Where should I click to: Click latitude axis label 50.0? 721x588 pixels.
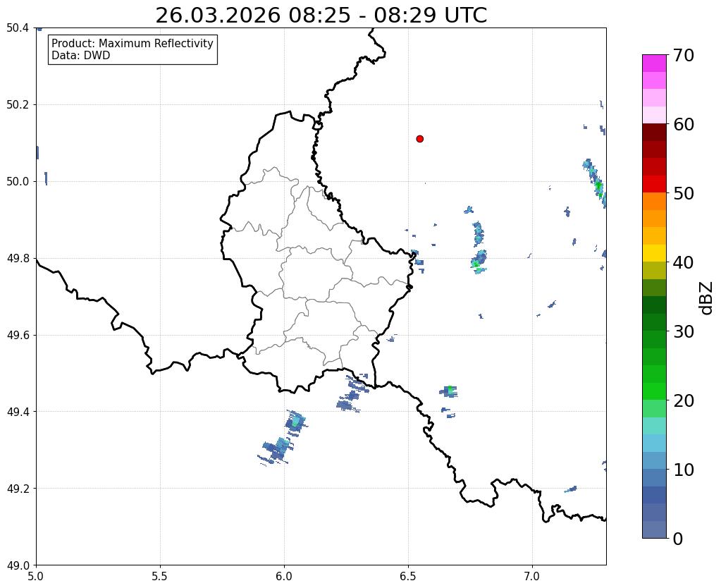[x=18, y=182]
